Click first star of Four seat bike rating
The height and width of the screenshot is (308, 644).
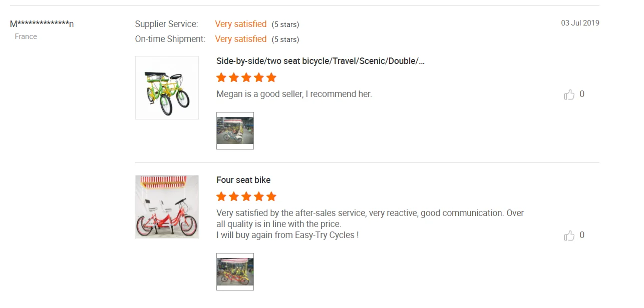click(221, 196)
